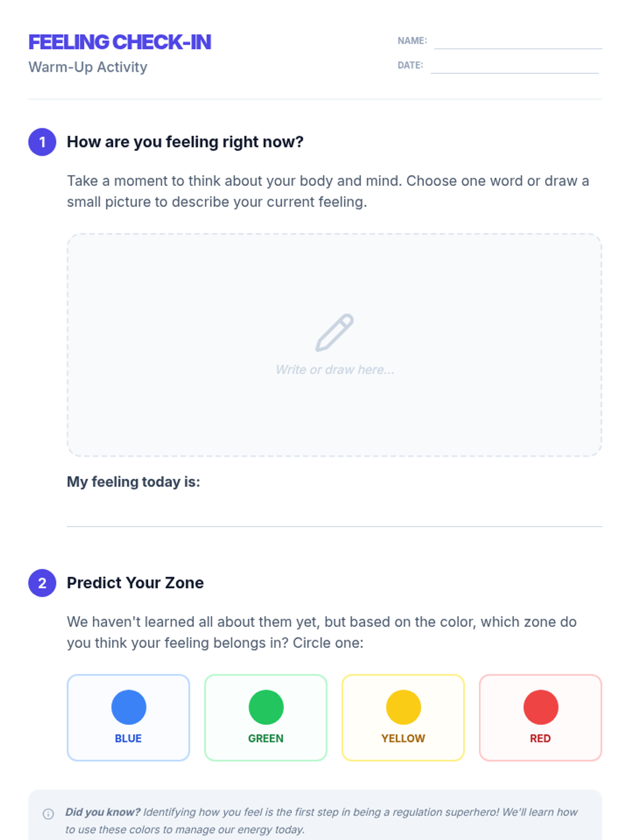The image size is (630, 840).
Task: Click the number 1 step badge
Action: coord(42,142)
